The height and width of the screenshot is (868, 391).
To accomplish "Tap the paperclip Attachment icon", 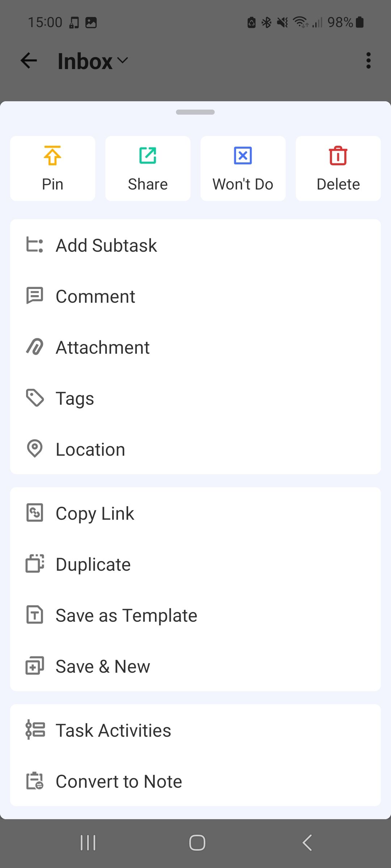I will (x=35, y=347).
